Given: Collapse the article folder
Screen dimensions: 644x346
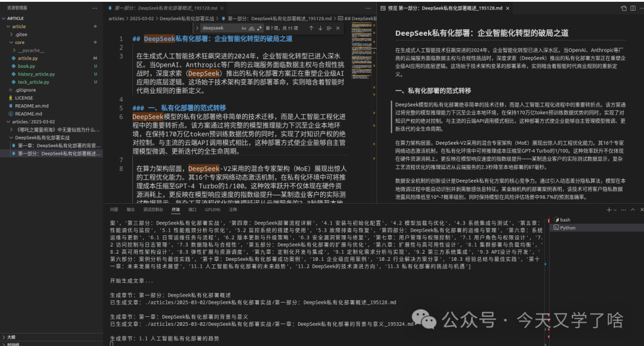Looking at the screenshot, I should tap(8, 27).
